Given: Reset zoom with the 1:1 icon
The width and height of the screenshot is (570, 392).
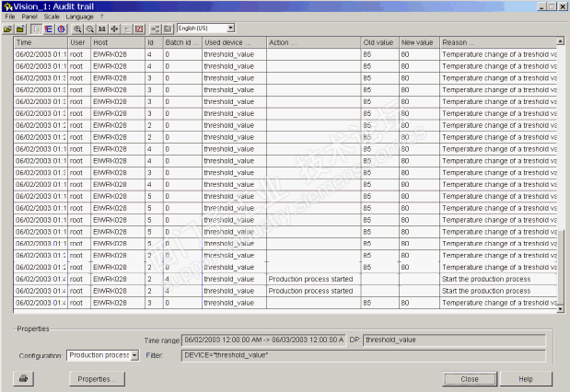Looking at the screenshot, I should (102, 29).
